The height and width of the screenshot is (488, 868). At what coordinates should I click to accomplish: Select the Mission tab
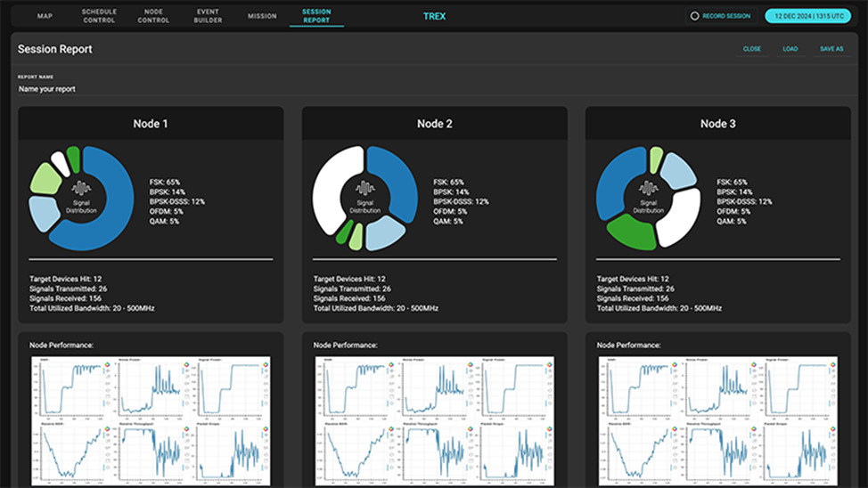(x=262, y=16)
